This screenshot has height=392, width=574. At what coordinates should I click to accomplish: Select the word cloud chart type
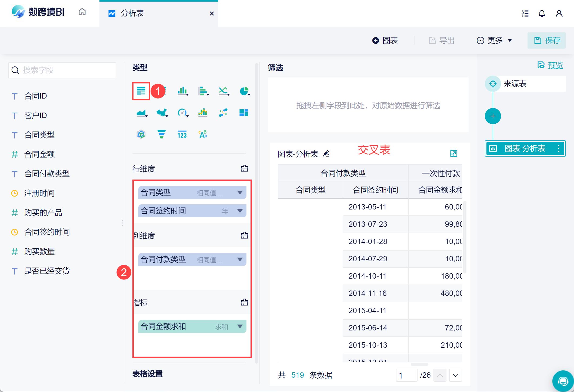203,134
